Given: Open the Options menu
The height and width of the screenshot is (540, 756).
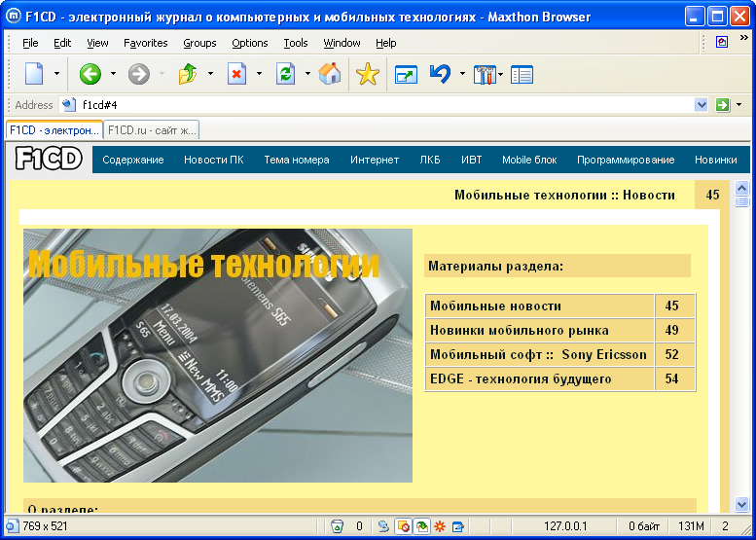Looking at the screenshot, I should tap(250, 43).
